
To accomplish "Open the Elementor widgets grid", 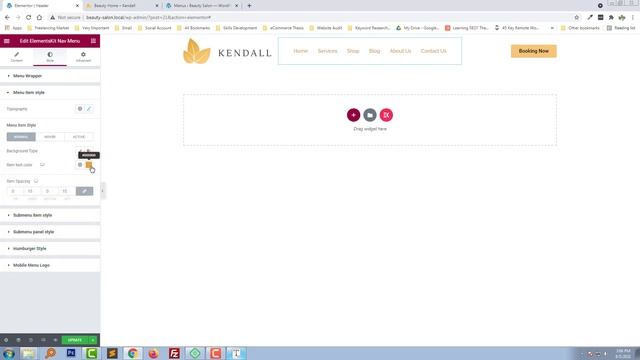I will (x=93, y=41).
